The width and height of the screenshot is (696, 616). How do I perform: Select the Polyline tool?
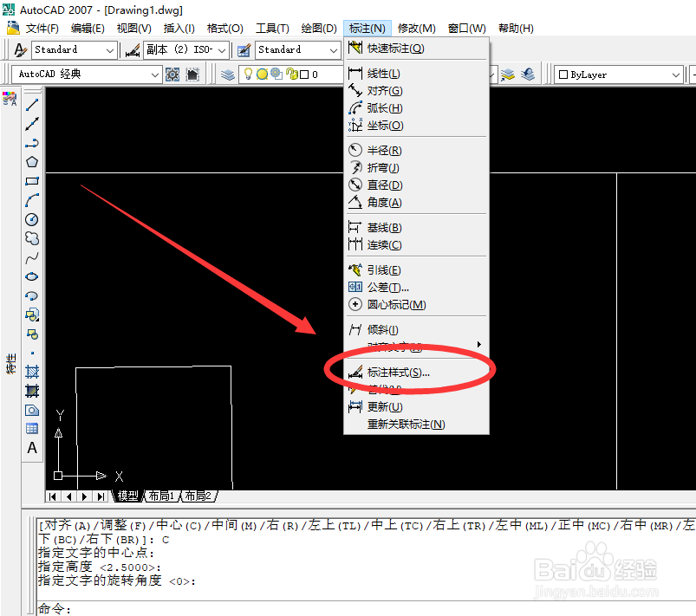point(32,143)
